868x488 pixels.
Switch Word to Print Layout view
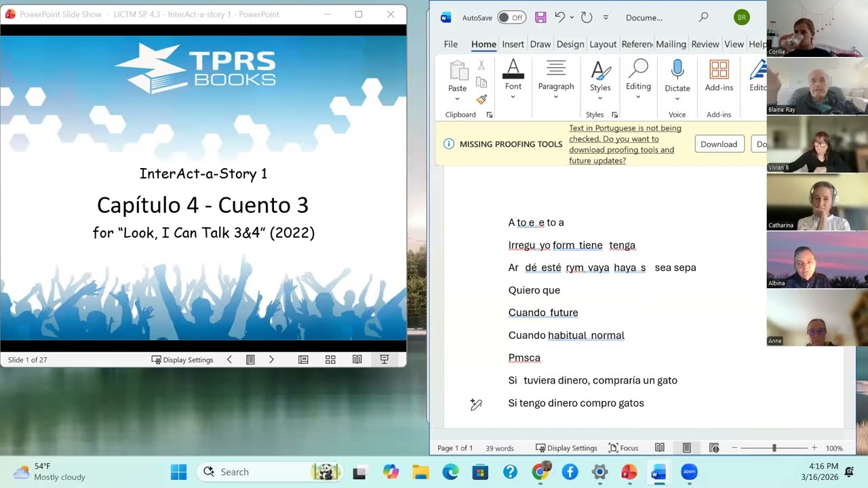(x=686, y=448)
